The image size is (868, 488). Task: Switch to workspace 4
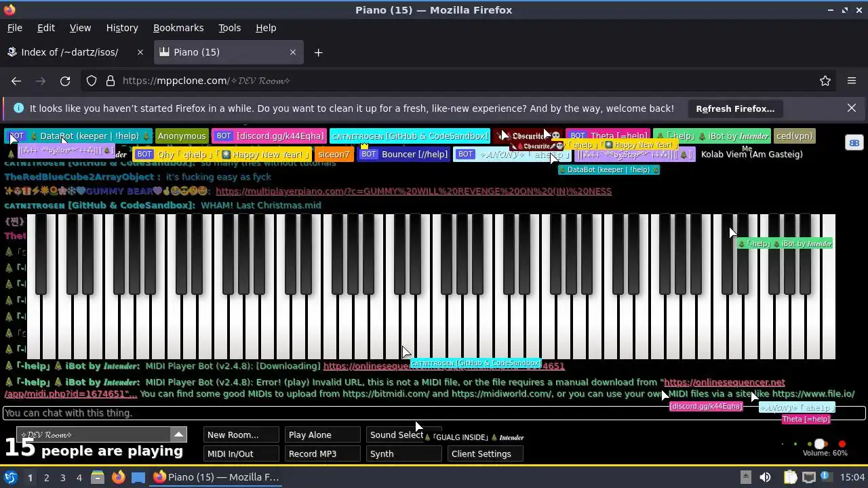(79, 477)
